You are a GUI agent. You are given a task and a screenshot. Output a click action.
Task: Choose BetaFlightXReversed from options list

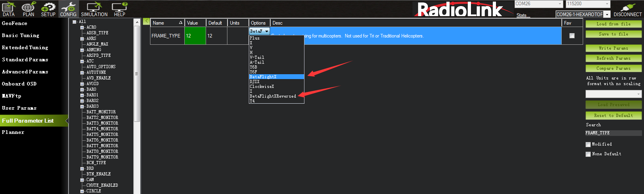[273, 96]
